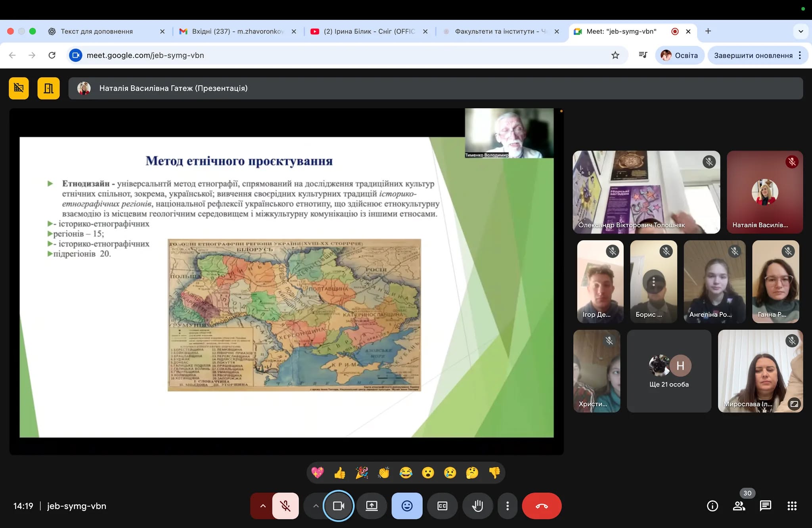The width and height of the screenshot is (812, 528).
Task: Send surprised face reaction
Action: [428, 473]
